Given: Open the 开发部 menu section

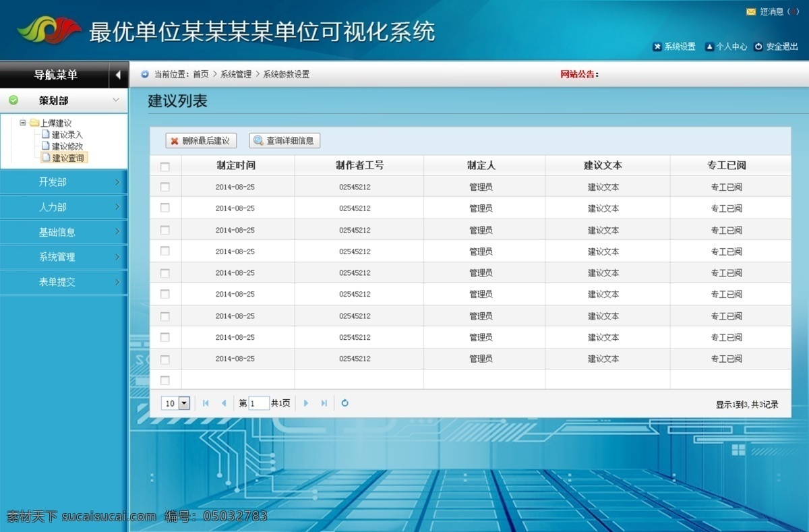Looking at the screenshot, I should pos(63,182).
